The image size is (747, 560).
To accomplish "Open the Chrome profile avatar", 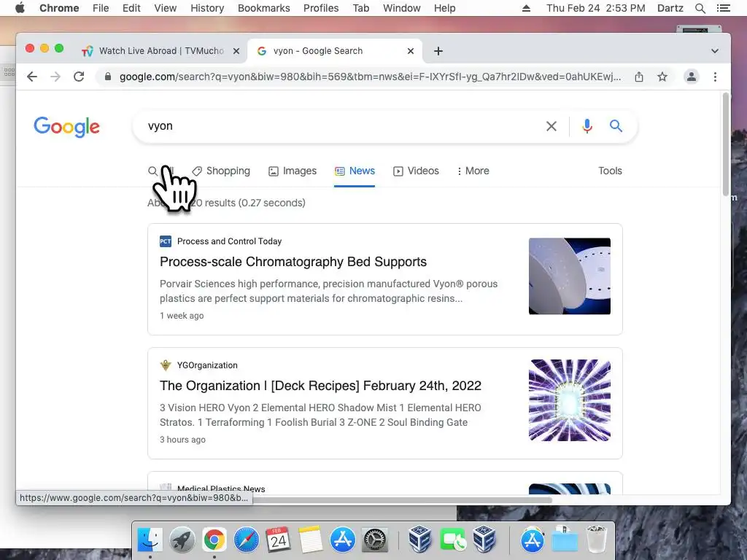I will click(x=692, y=77).
